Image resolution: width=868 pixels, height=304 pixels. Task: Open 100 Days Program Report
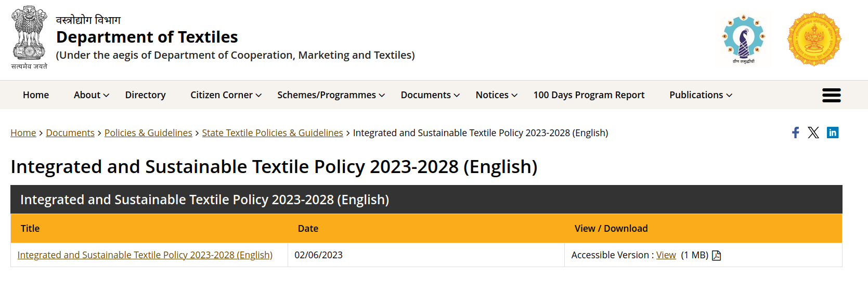(x=589, y=95)
